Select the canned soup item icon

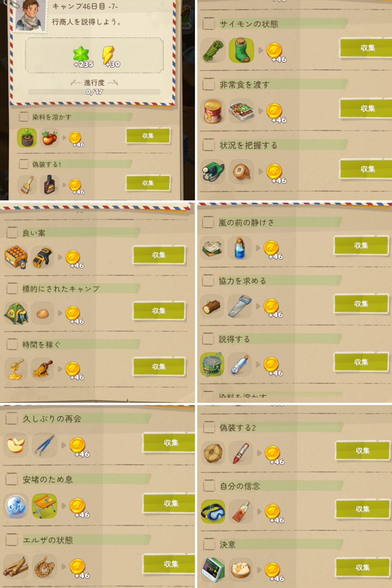point(213,111)
